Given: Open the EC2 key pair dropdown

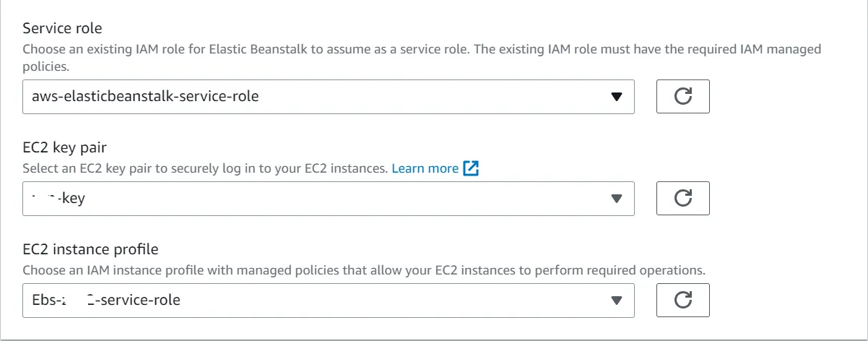Looking at the screenshot, I should pyautogui.click(x=328, y=199).
